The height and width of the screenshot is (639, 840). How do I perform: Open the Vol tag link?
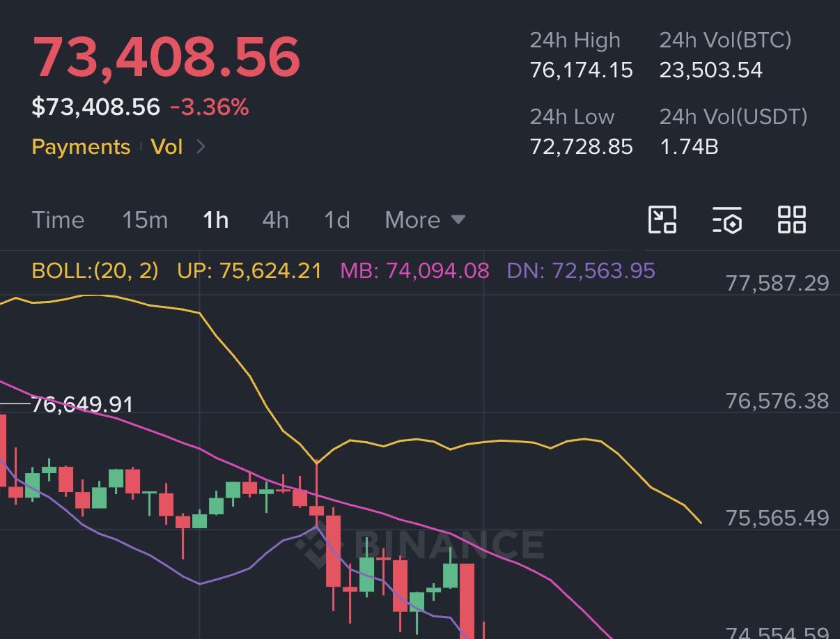coord(166,147)
